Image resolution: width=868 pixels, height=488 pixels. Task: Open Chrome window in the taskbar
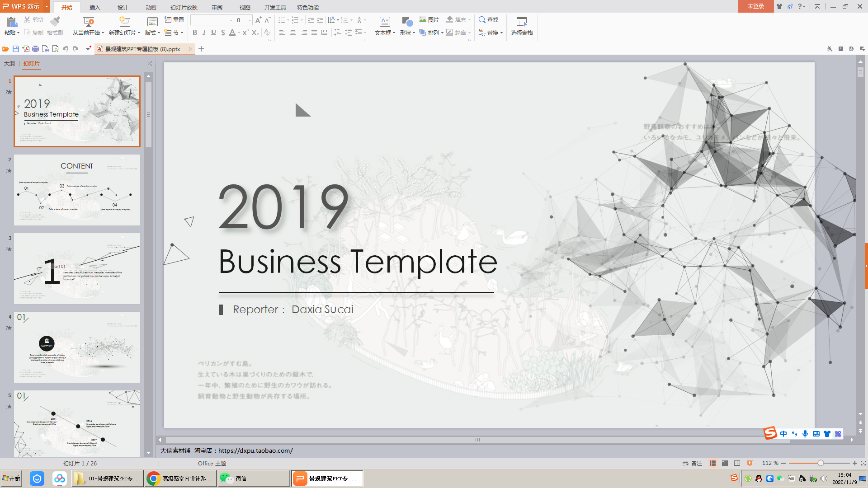point(180,479)
